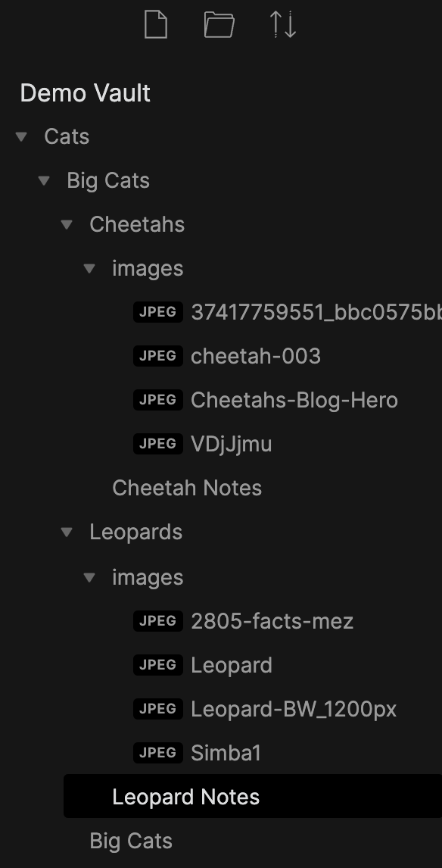Click JPEG badge of 2805-facts-mez

[x=158, y=621]
